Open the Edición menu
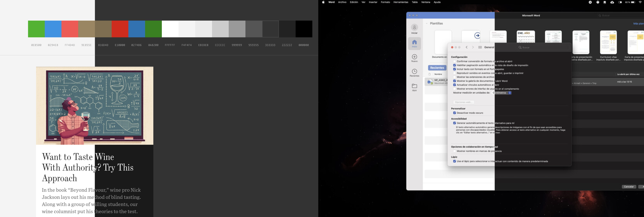Screen dimensions: 644x217 pyautogui.click(x=354, y=2)
